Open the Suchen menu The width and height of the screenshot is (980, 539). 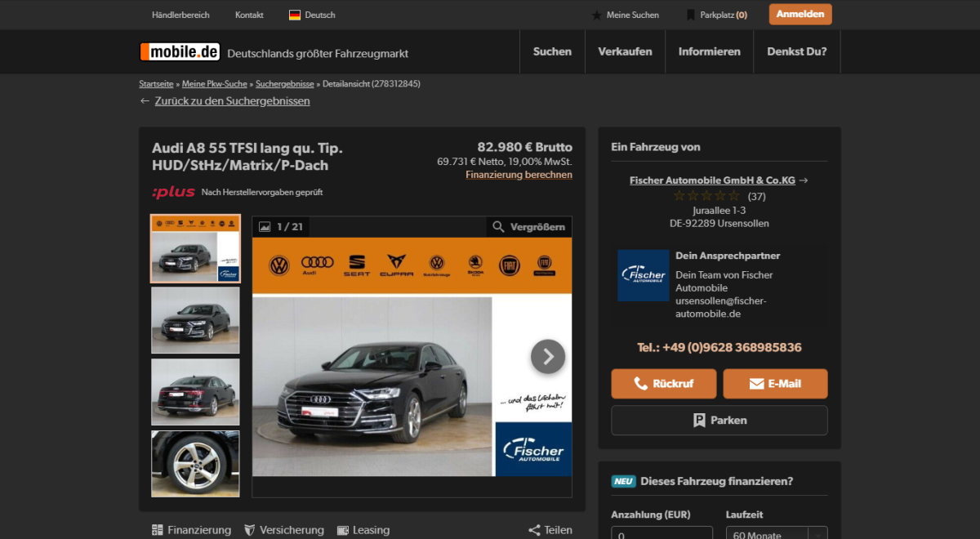[x=552, y=51]
